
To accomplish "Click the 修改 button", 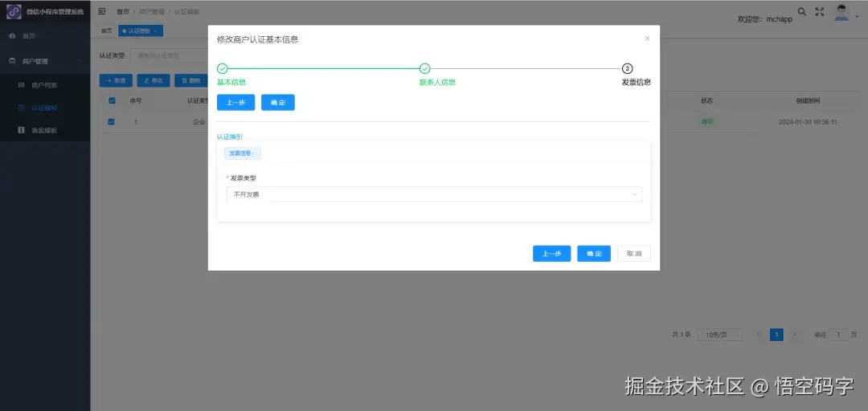I will click(154, 81).
